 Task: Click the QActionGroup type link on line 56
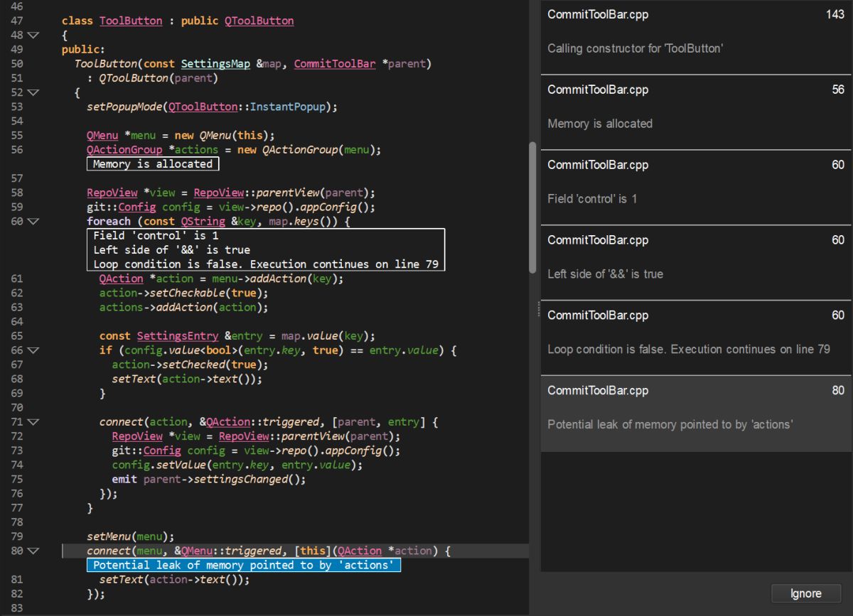(124, 150)
